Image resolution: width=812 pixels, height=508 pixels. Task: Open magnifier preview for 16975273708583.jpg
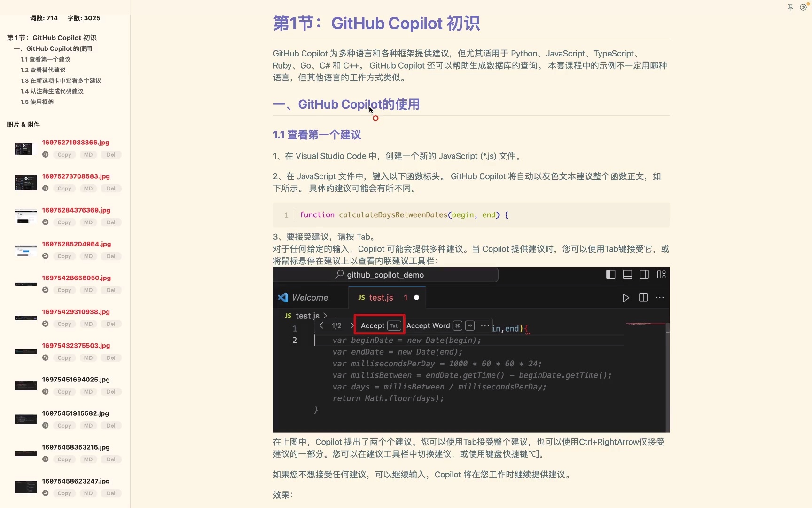45,188
